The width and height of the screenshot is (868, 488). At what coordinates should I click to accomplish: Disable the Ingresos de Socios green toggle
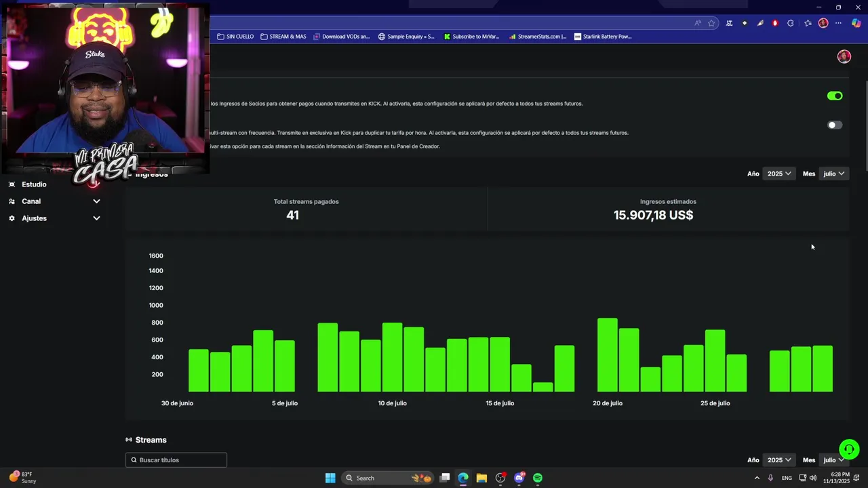835,96
